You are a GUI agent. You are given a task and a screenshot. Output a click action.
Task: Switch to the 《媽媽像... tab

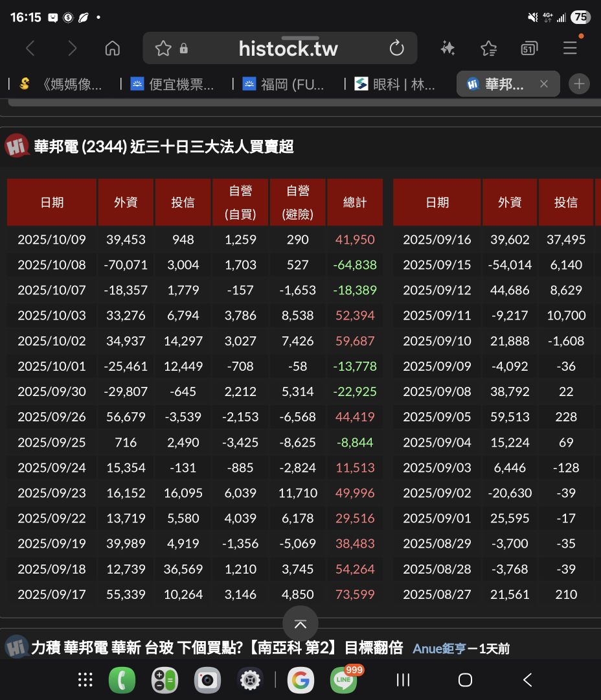[61, 84]
